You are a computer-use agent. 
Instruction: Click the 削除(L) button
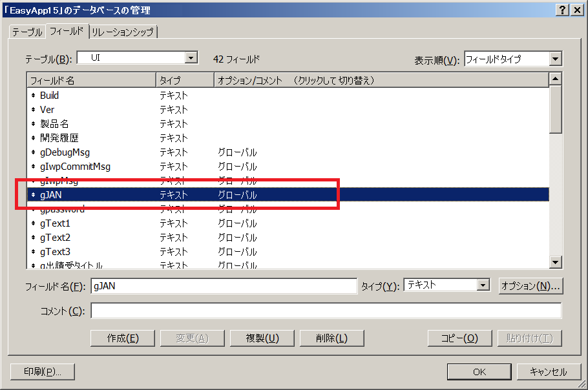tap(332, 338)
